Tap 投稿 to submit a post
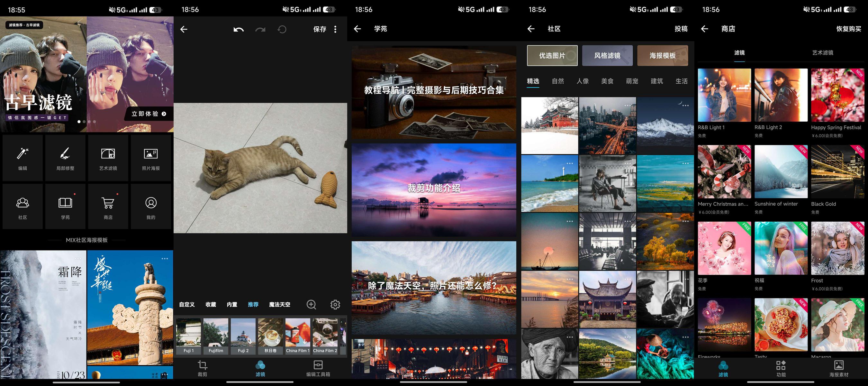The image size is (868, 386). pyautogui.click(x=681, y=29)
